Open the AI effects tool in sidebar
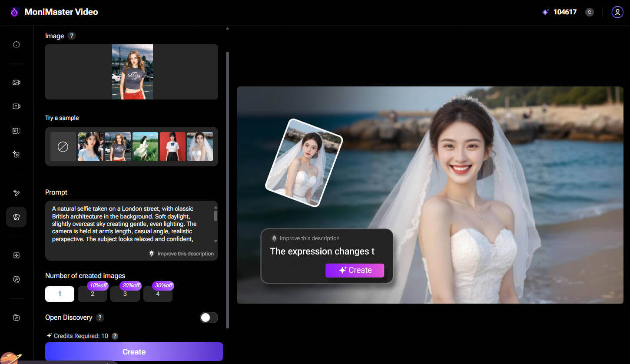 [16, 154]
